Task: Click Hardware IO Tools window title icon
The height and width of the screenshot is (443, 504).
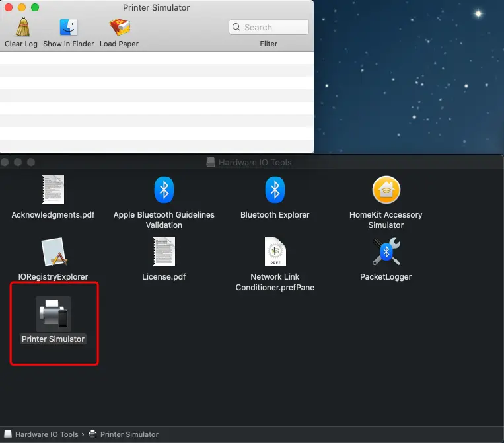Action: (x=211, y=162)
